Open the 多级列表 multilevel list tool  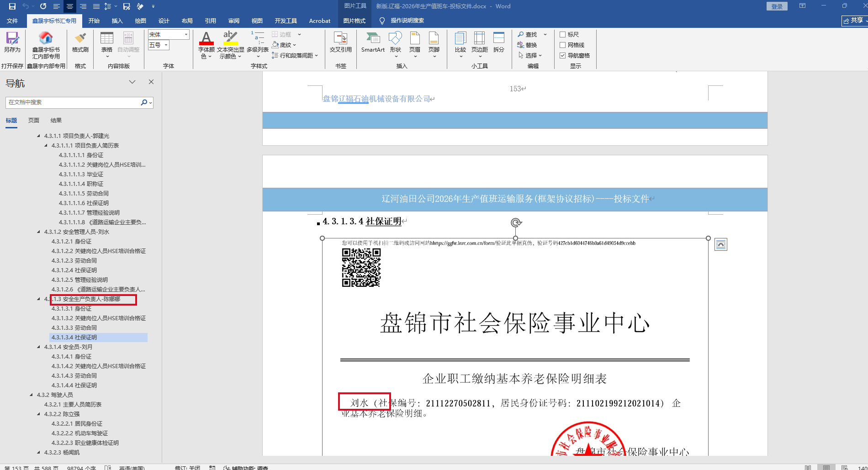(x=258, y=45)
